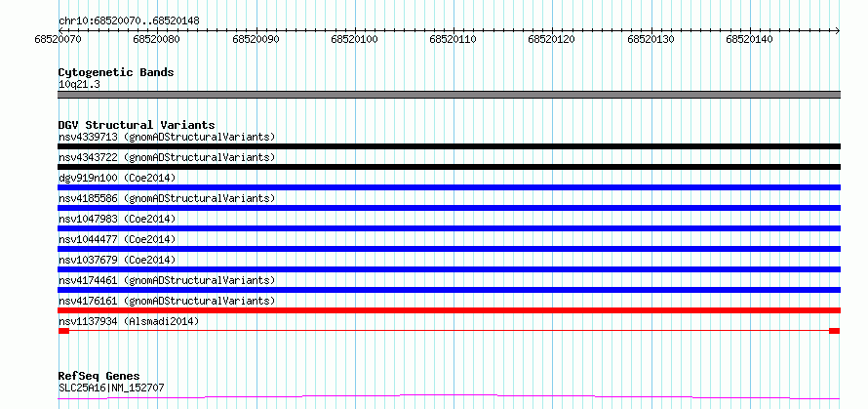Screen dimensions: 868x409
Task: Click ruler coordinate 68520090
Action: [256, 39]
